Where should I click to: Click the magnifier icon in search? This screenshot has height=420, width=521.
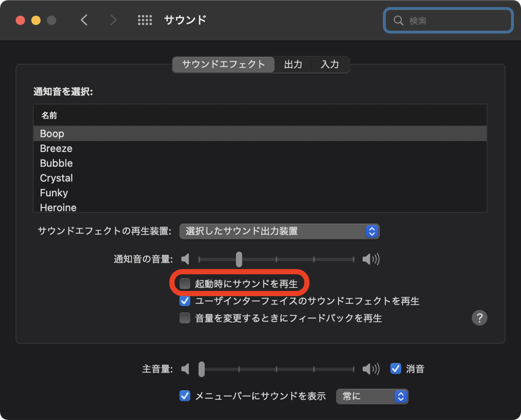pyautogui.click(x=398, y=21)
